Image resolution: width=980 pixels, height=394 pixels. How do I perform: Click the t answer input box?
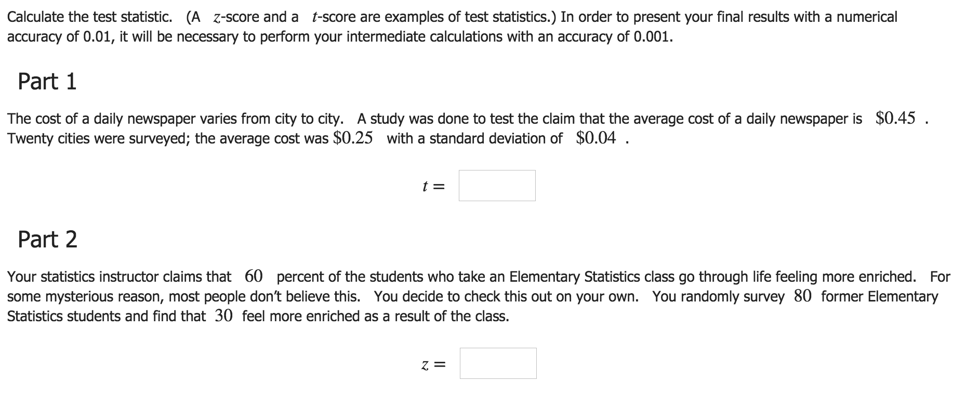pyautogui.click(x=497, y=186)
